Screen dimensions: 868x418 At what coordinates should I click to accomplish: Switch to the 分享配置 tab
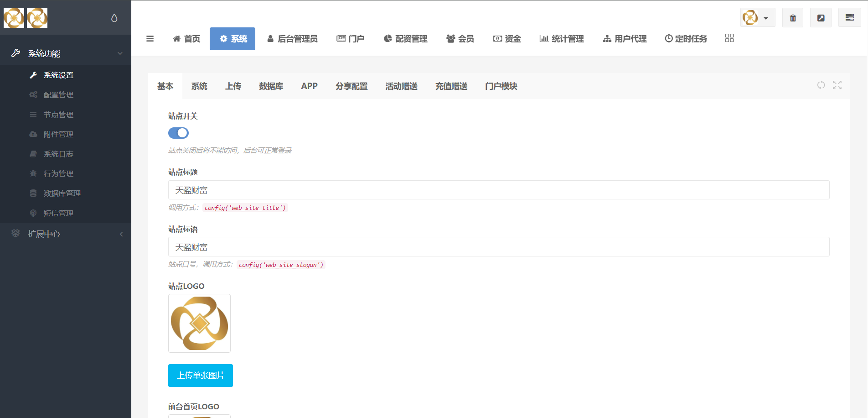[x=351, y=86]
